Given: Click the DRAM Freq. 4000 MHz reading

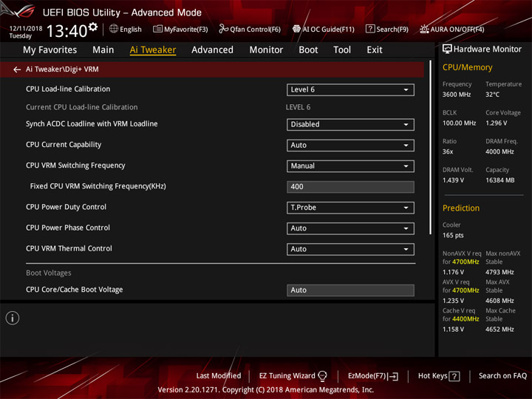Looking at the screenshot, I should [x=499, y=151].
